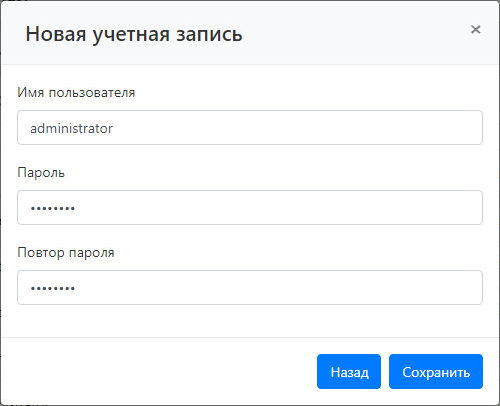Click the Имя пользователя label
500x406 pixels.
(x=76, y=92)
